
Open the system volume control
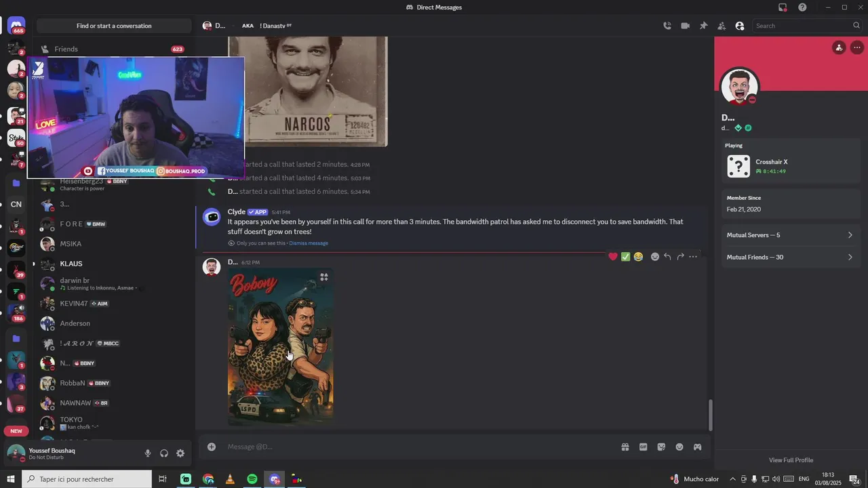[776, 479]
